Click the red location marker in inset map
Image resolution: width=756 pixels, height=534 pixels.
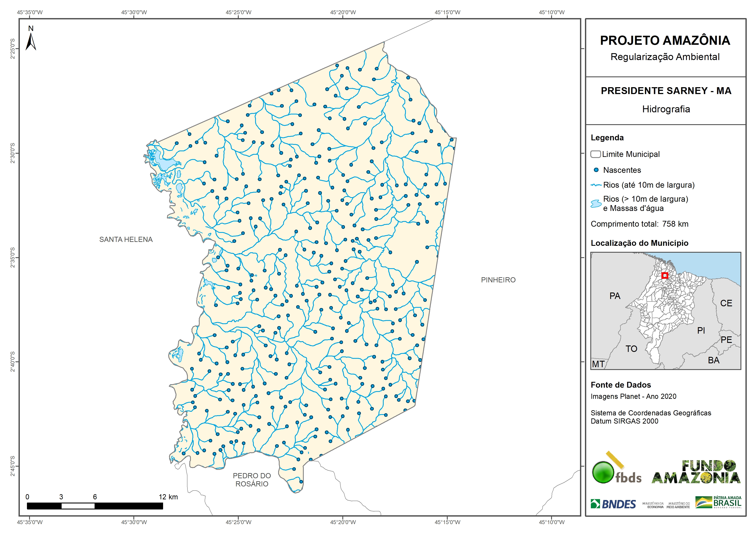664,275
